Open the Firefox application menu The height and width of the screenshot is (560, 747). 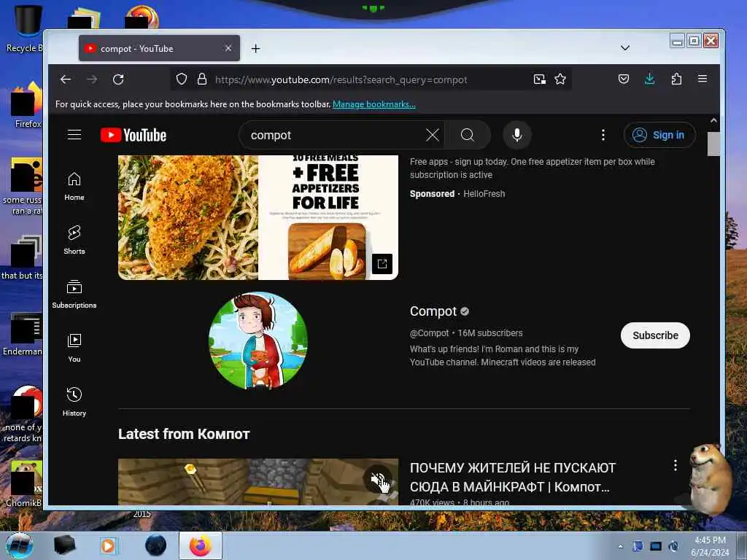[x=703, y=79]
